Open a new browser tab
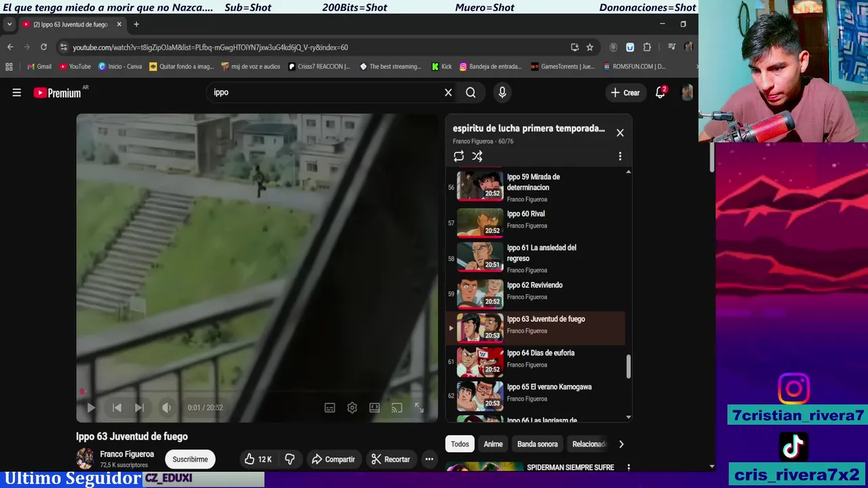 136,24
